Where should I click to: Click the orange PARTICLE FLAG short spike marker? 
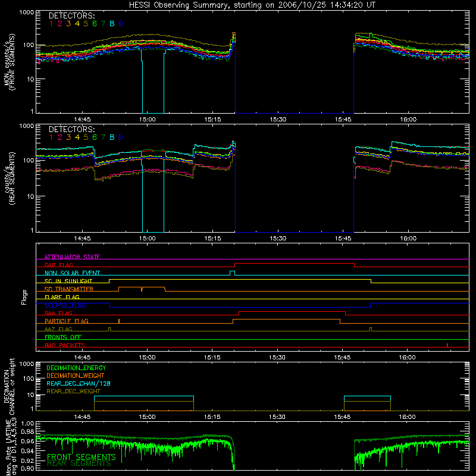point(119,321)
